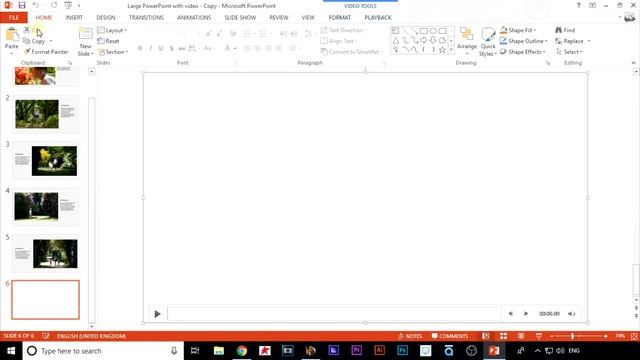This screenshot has width=640, height=360.
Task: Select the star shape in shapes gallery
Action: pyautogui.click(x=442, y=50)
